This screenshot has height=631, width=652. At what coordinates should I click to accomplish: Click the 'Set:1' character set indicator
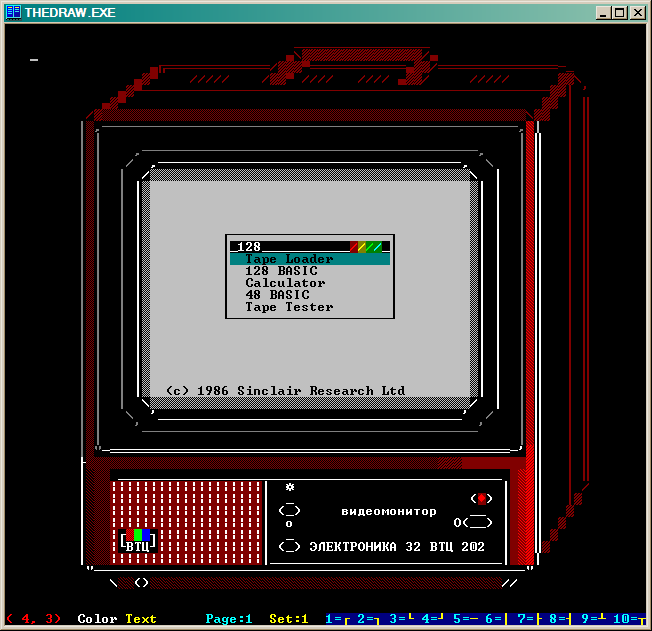click(x=289, y=619)
